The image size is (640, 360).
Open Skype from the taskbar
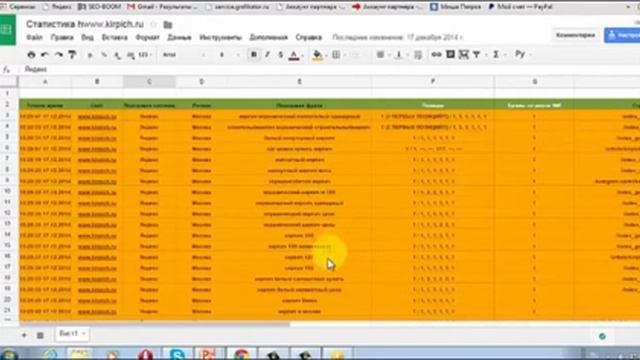pos(177,354)
